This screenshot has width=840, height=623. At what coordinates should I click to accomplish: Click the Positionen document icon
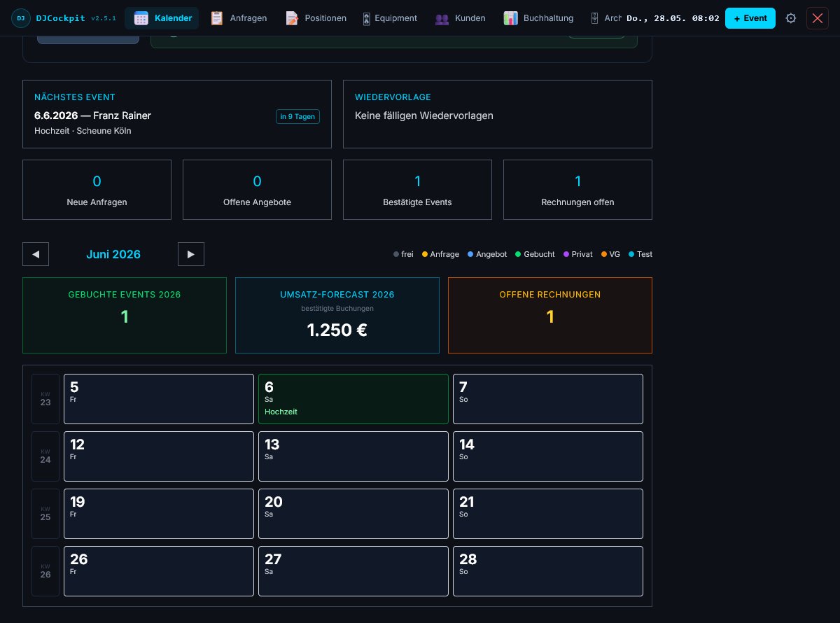click(x=292, y=18)
